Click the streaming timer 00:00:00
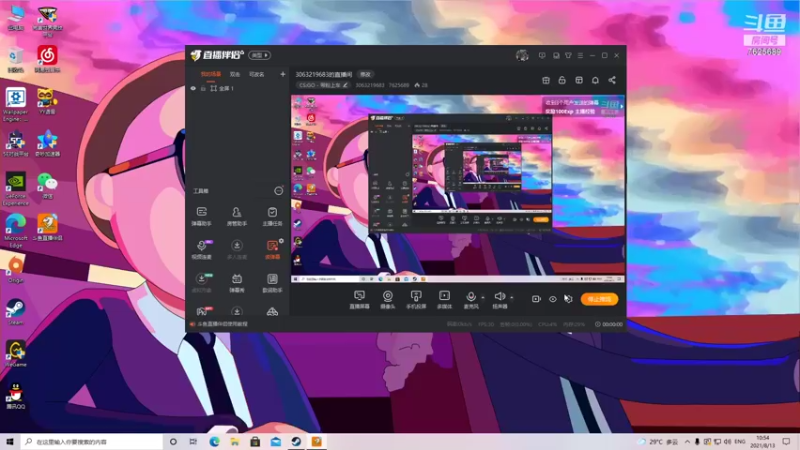This screenshot has height=450, width=800. coord(612,324)
